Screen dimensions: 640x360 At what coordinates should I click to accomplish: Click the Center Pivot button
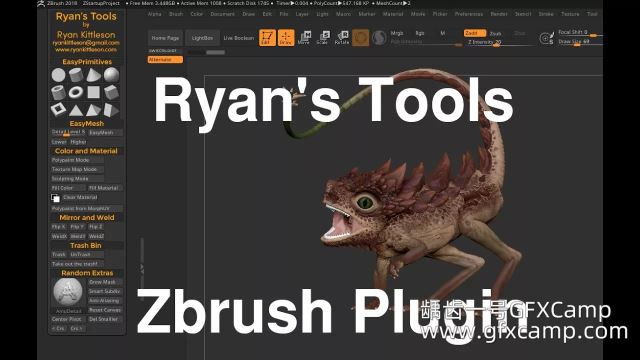(68, 319)
